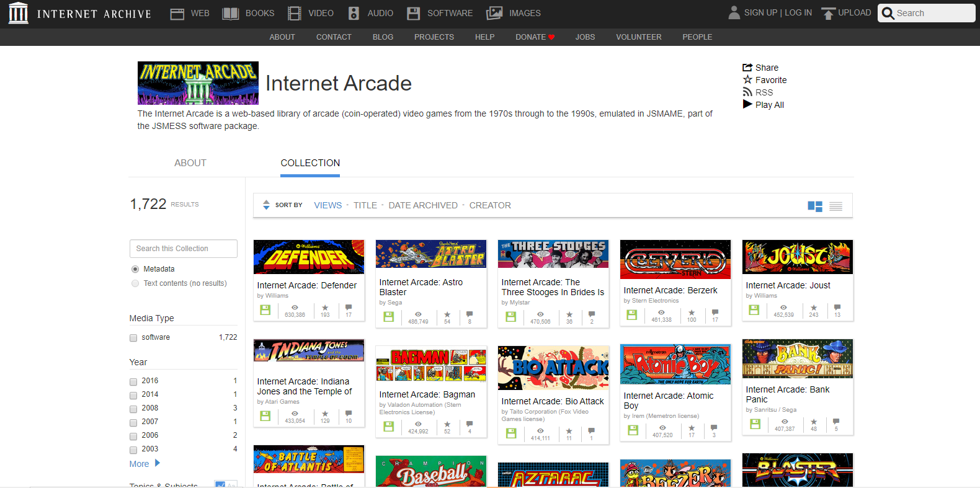This screenshot has height=488, width=980.
Task: Switch to tile grid view
Action: [815, 206]
